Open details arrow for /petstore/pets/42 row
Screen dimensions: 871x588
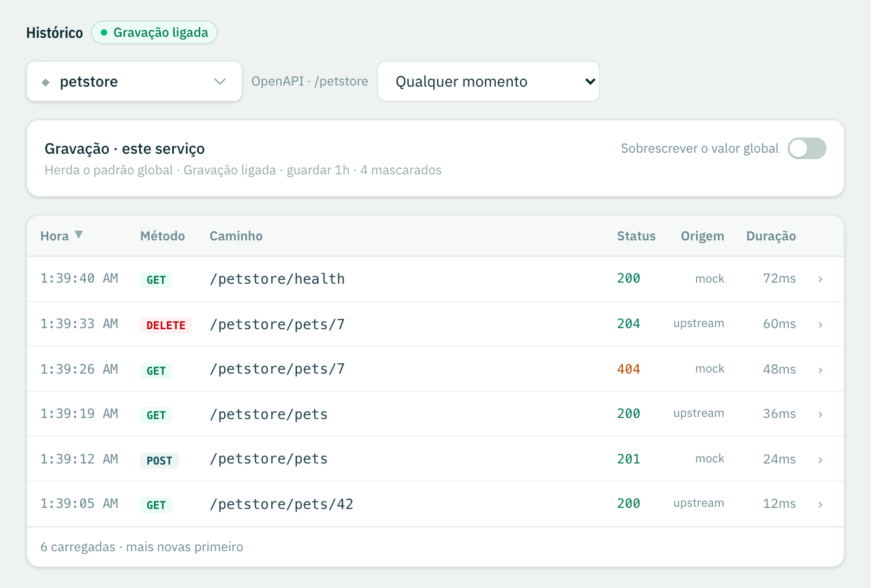point(820,505)
